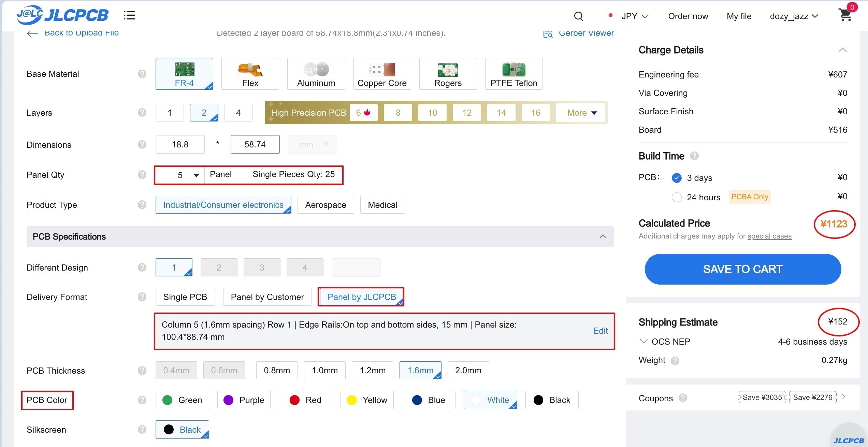Open the Order now menu item
The height and width of the screenshot is (447, 868).
pyautogui.click(x=688, y=16)
